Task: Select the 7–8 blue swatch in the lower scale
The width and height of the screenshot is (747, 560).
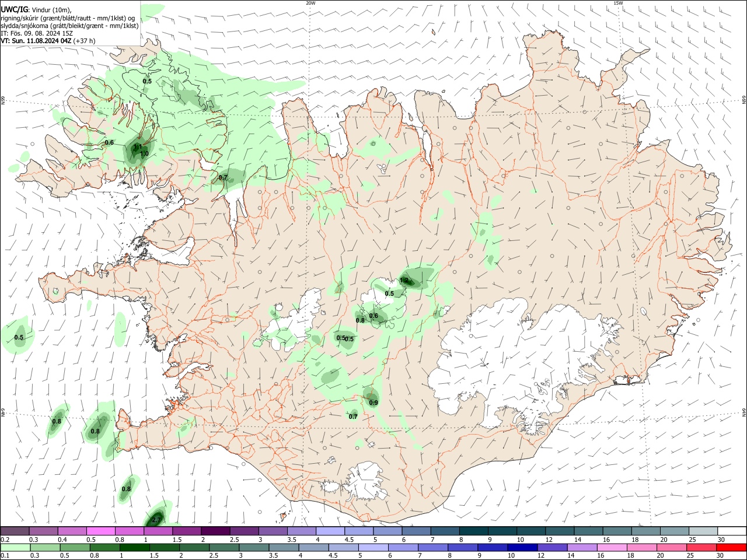Action: (433, 547)
